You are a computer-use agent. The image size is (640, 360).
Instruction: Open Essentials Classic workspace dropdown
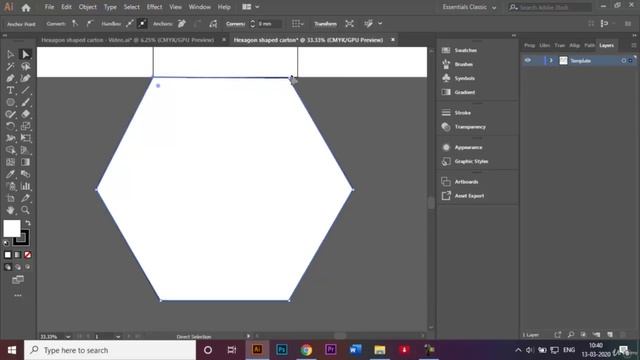[469, 7]
